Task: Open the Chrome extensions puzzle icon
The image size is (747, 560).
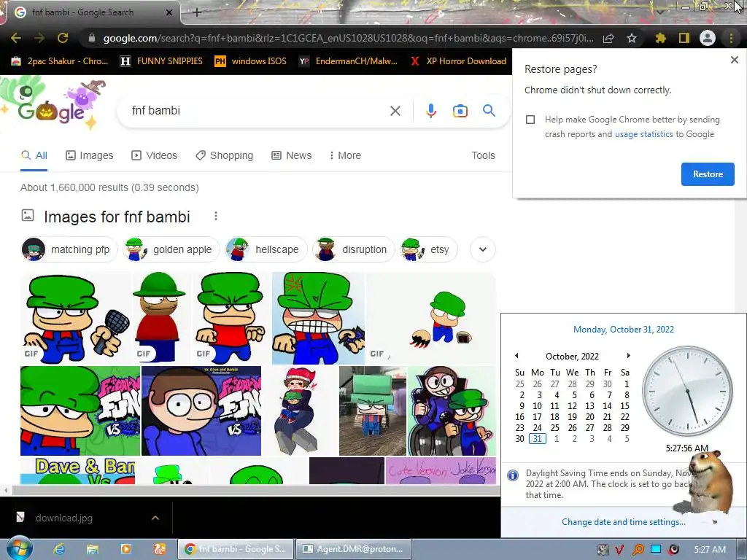Action: point(660,38)
